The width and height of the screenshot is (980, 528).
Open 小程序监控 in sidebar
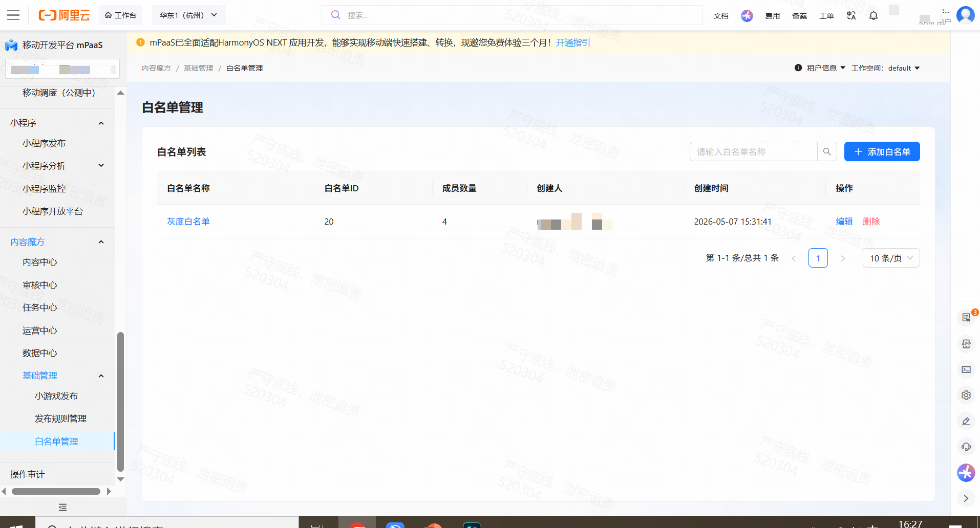[44, 189]
